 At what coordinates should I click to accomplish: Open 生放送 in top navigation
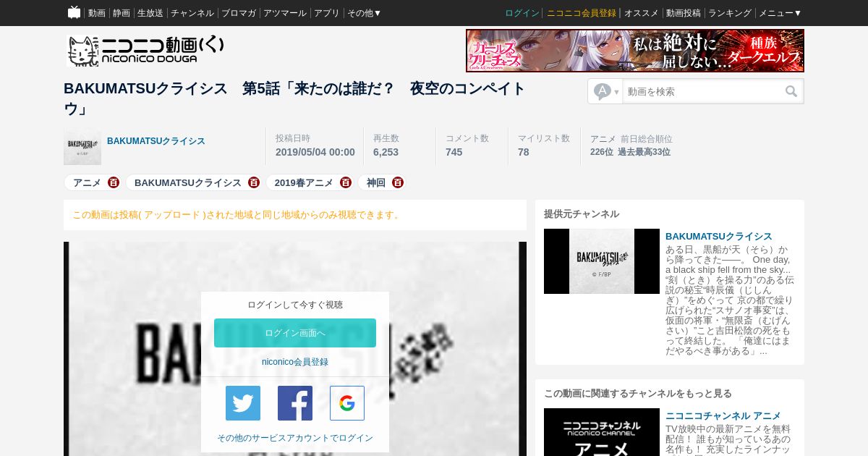click(x=150, y=13)
